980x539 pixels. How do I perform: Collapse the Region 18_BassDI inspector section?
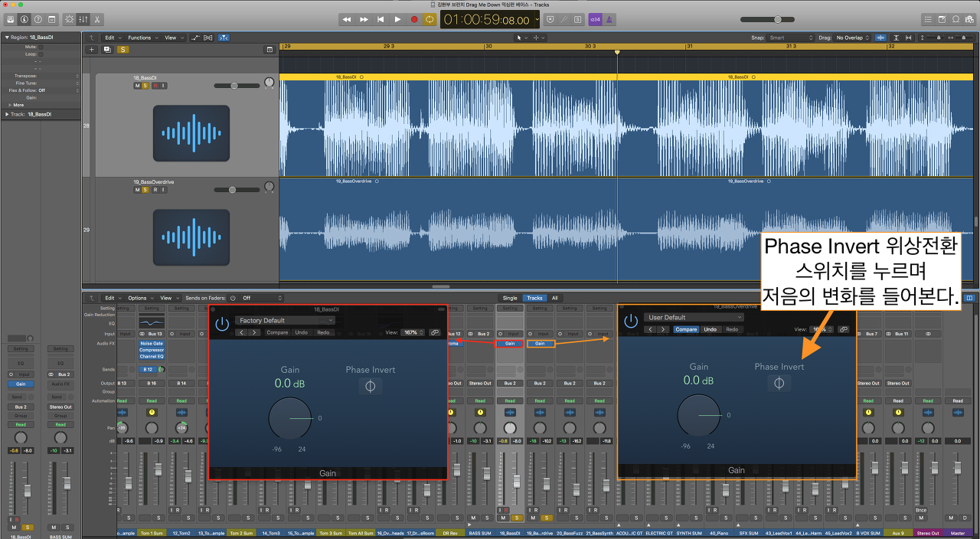[x=8, y=37]
